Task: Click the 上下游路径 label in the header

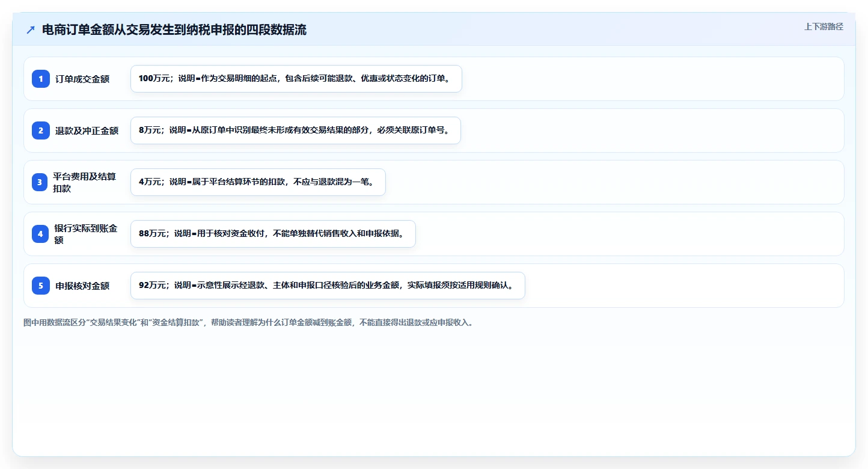Action: click(x=824, y=26)
